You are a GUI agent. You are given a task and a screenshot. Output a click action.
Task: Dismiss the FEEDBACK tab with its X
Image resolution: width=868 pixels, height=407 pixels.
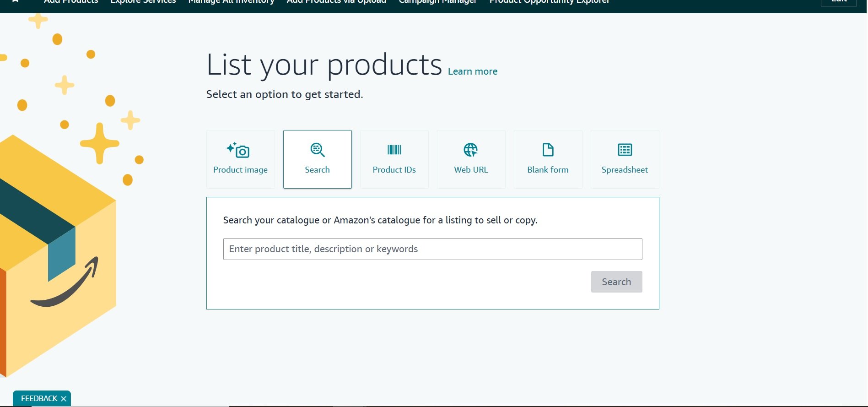pos(64,399)
